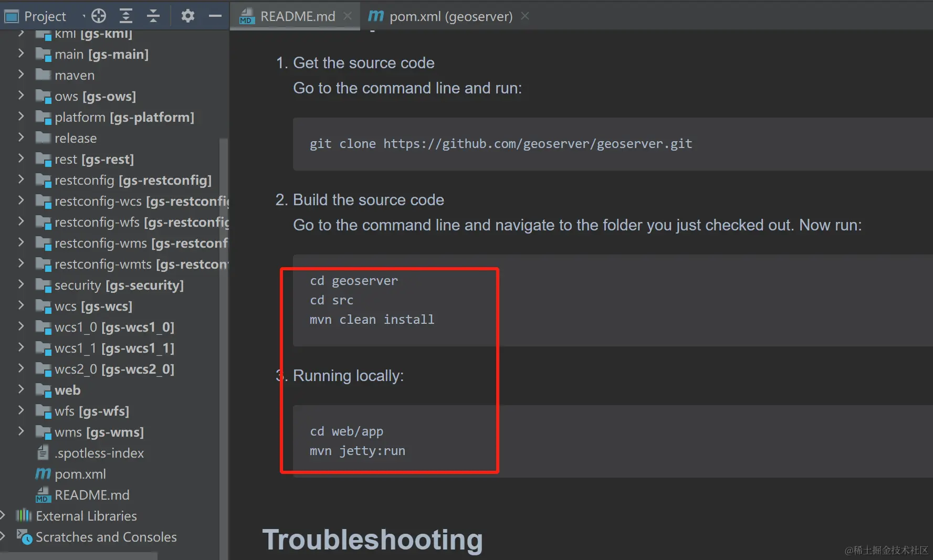Click the 'Build the source code' heading
The height and width of the screenshot is (560, 933).
368,199
